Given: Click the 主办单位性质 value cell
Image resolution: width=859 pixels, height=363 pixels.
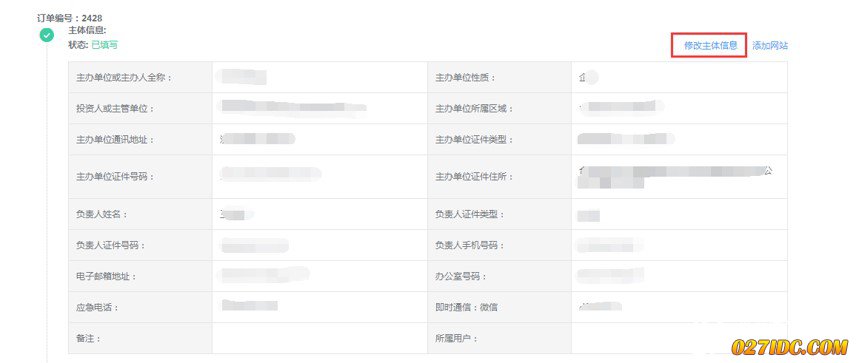Looking at the screenshot, I should (x=679, y=77).
